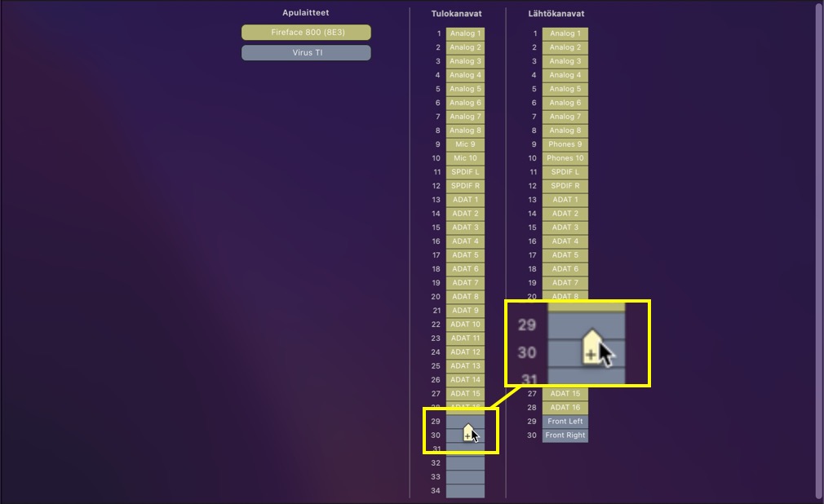Select the Fireface 800 (8E3) device
The image size is (824, 504).
306,33
